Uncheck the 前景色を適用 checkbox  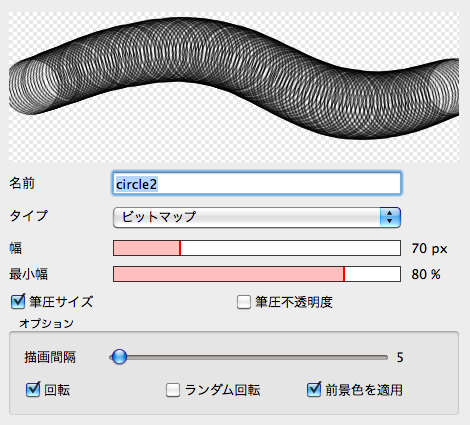coord(314,389)
